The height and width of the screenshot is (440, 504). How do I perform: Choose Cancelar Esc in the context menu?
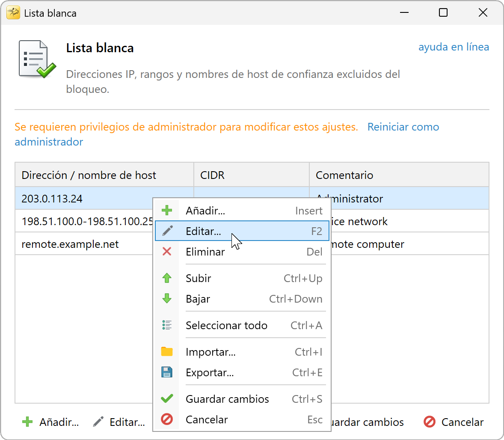[x=242, y=419]
